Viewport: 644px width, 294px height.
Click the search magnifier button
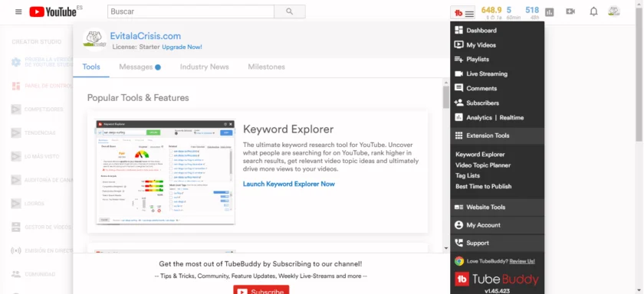(x=290, y=11)
